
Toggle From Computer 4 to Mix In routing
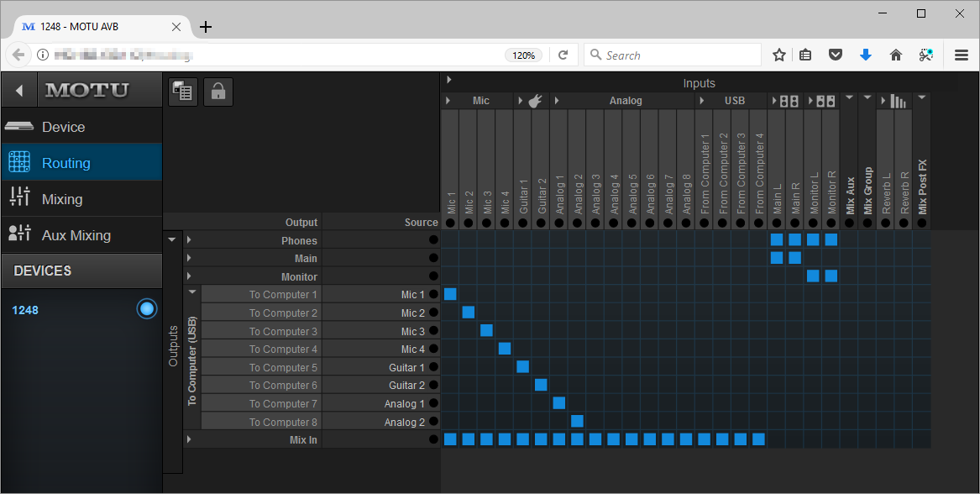[759, 439]
